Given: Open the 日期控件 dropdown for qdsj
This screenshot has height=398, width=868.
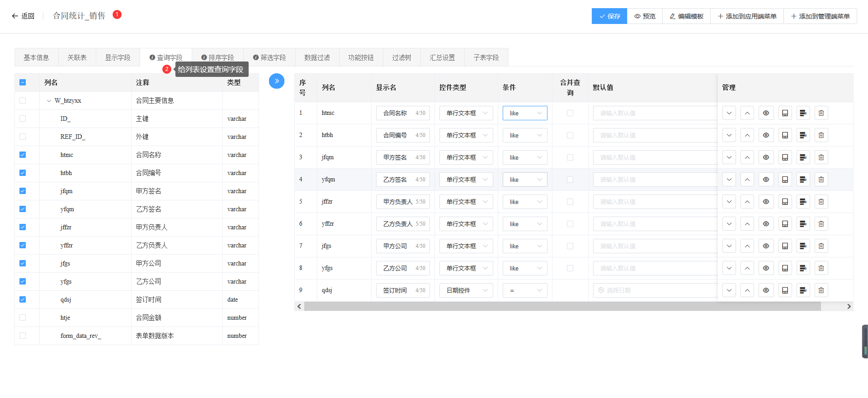Looking at the screenshot, I should pyautogui.click(x=466, y=290).
